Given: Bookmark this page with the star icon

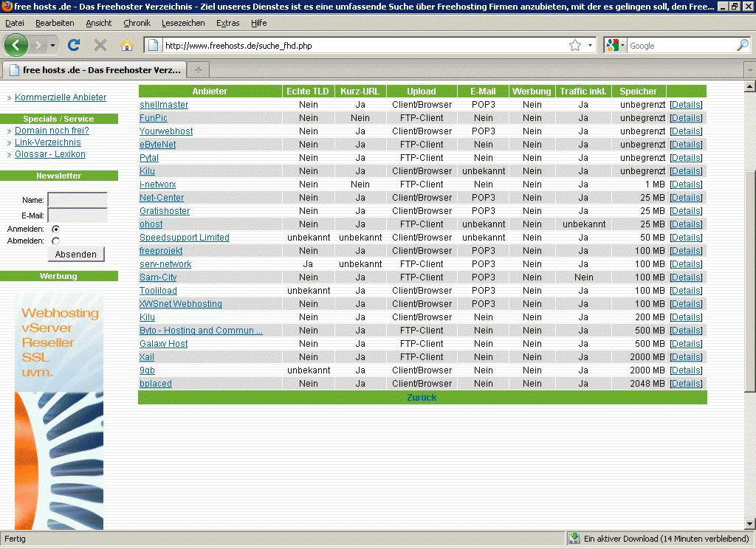Looking at the screenshot, I should pos(574,45).
